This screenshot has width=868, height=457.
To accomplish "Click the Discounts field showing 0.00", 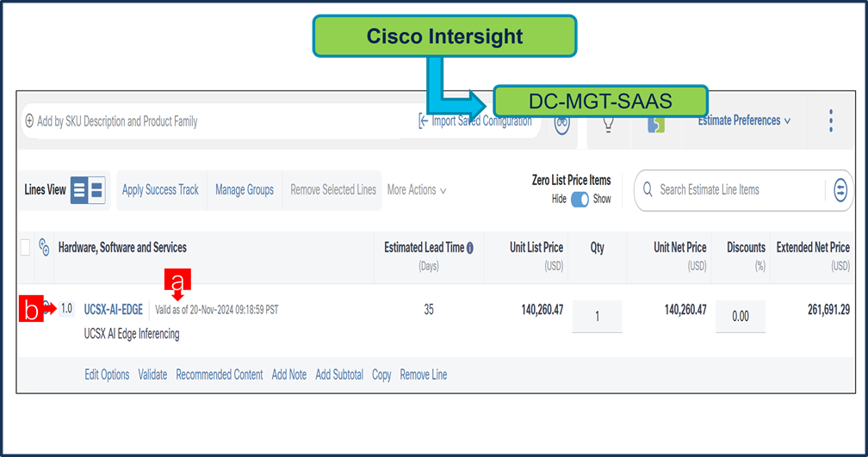I will point(741,316).
